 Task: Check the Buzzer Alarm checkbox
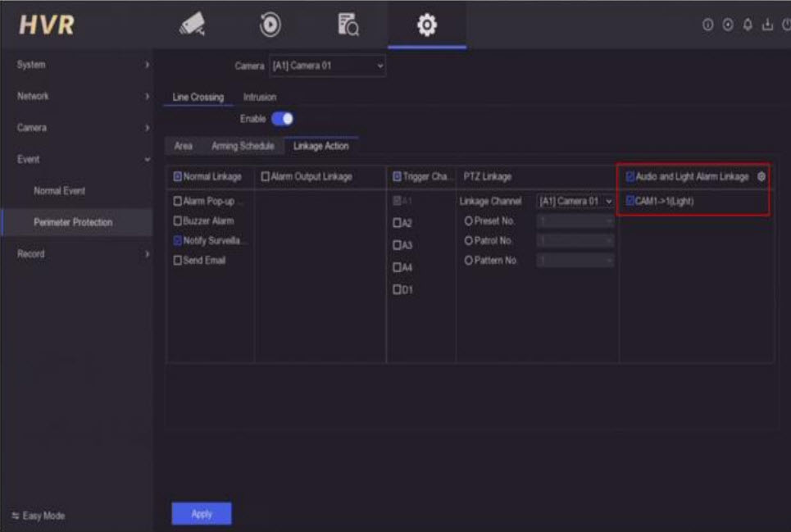[177, 221]
